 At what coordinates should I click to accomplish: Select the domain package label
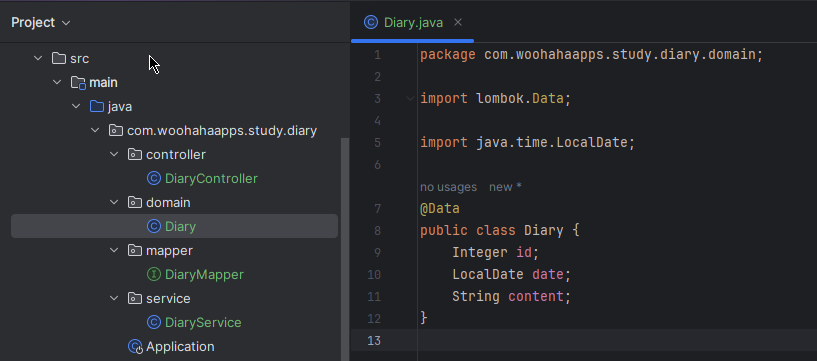(x=168, y=203)
